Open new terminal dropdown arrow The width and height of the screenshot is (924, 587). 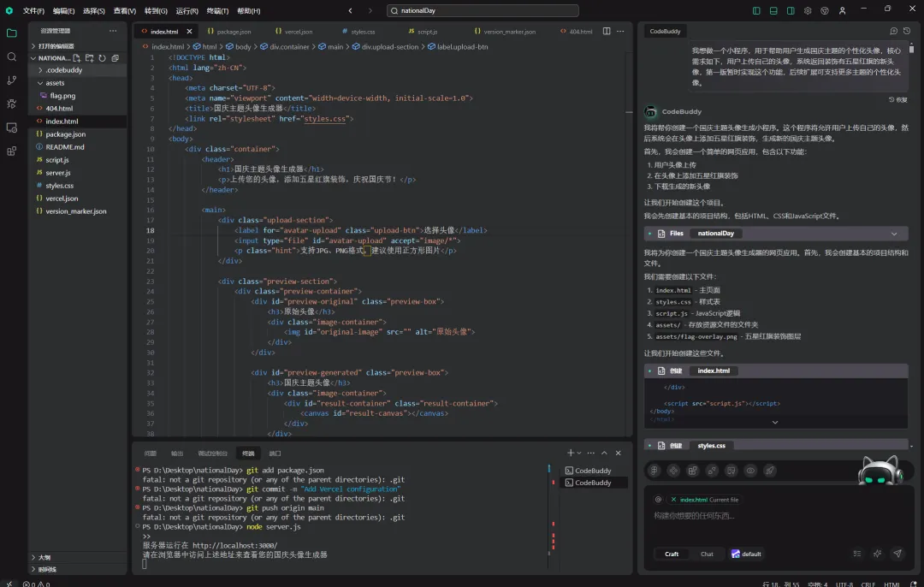(579, 453)
